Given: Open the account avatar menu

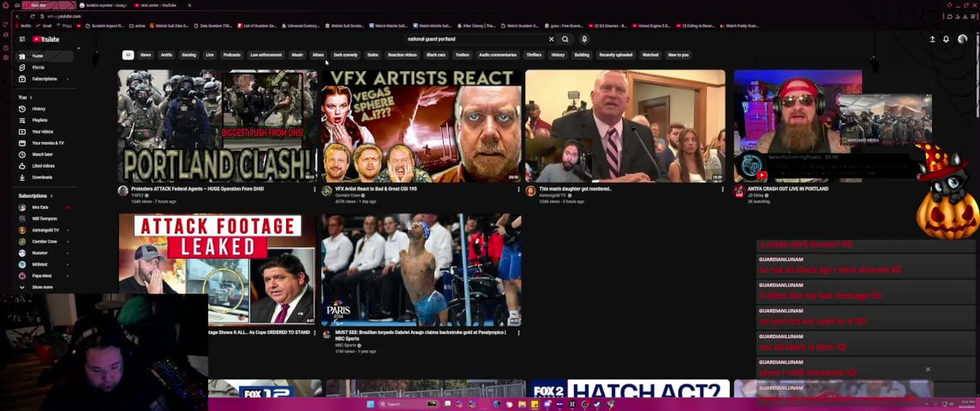Looking at the screenshot, I should [962, 39].
